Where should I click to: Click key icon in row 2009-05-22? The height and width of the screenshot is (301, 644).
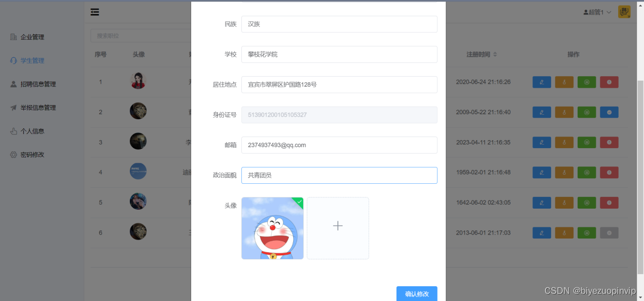click(564, 112)
